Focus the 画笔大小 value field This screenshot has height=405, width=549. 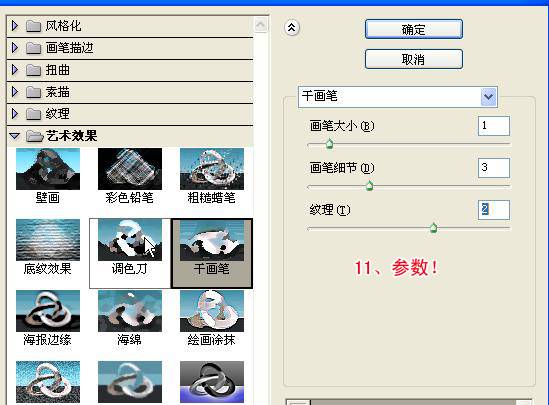(x=494, y=126)
